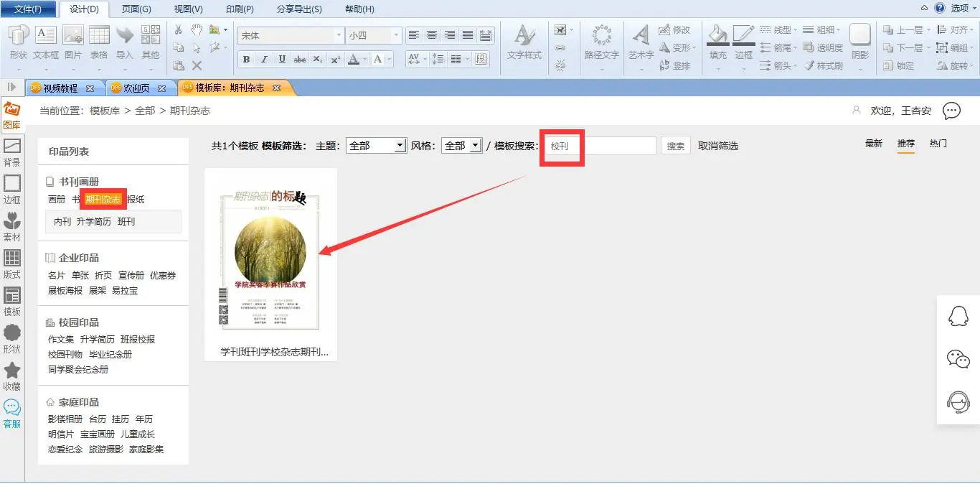Open the 文件(F) menu
Image resolution: width=980 pixels, height=484 pixels.
click(28, 9)
